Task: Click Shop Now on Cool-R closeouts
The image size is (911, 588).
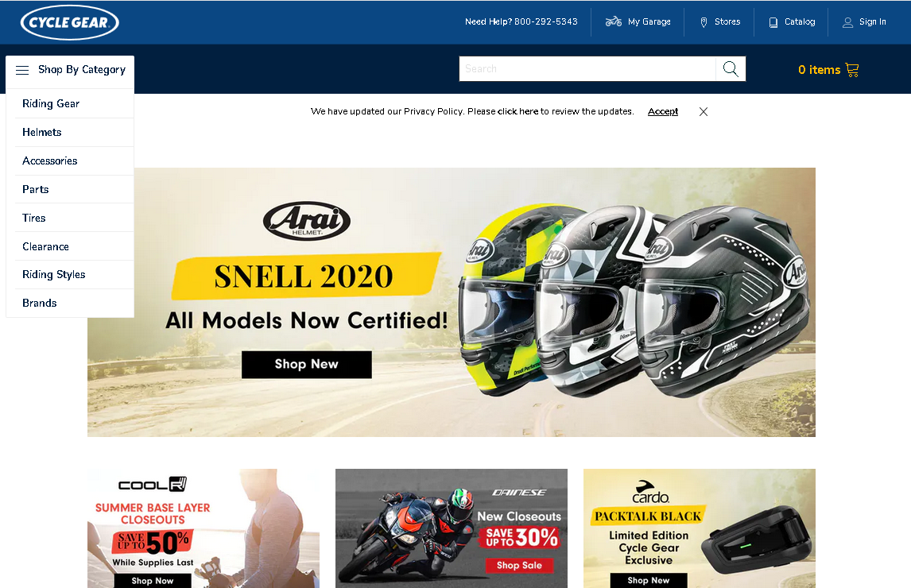Action: (x=153, y=580)
